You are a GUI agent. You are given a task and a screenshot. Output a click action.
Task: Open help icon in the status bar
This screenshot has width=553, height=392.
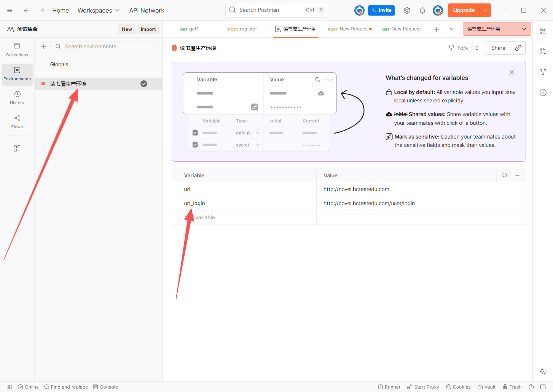pyautogui.click(x=531, y=387)
